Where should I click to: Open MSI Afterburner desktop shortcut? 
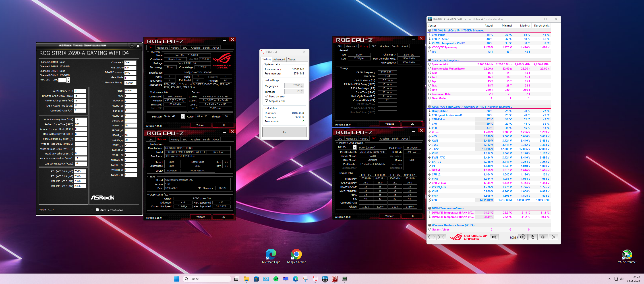[627, 257]
